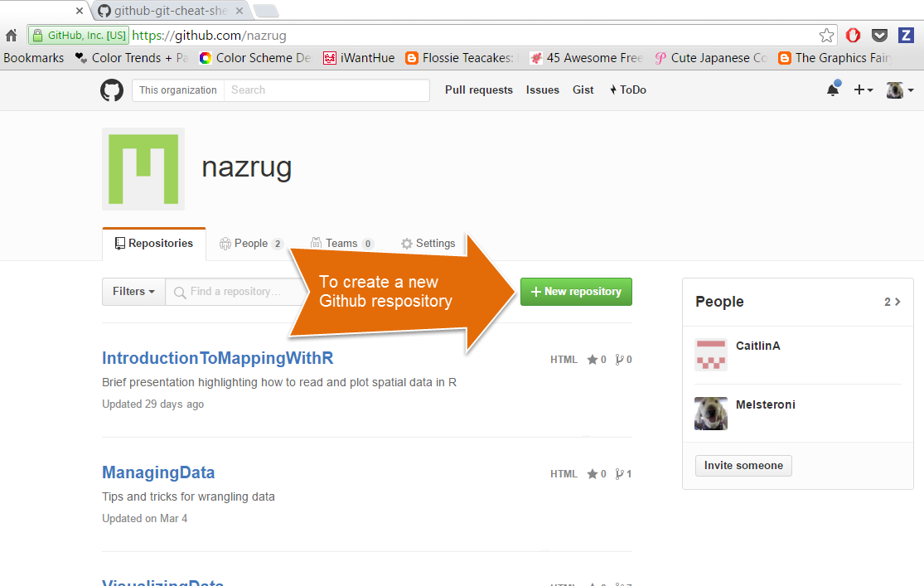Click the People heading in the sidebar
924x586 pixels.
[x=719, y=302]
